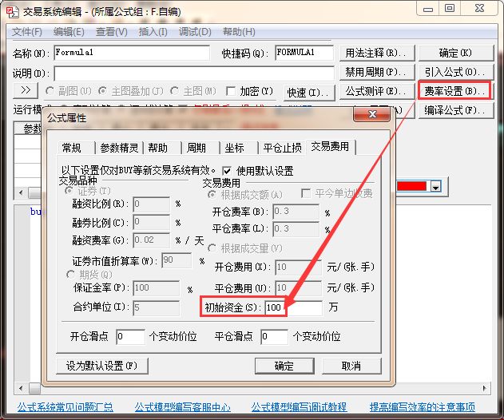
Task: Toggle the 使用默认设置 checkbox
Action: [227, 171]
